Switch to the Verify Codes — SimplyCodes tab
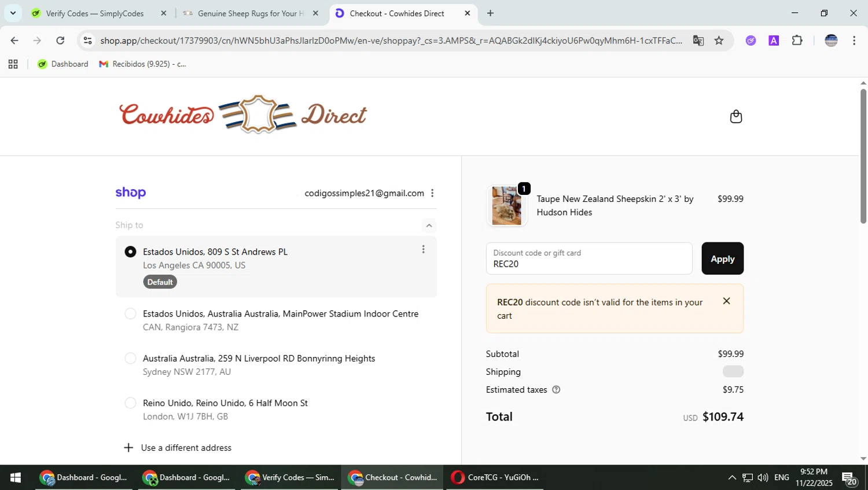 pos(95,13)
